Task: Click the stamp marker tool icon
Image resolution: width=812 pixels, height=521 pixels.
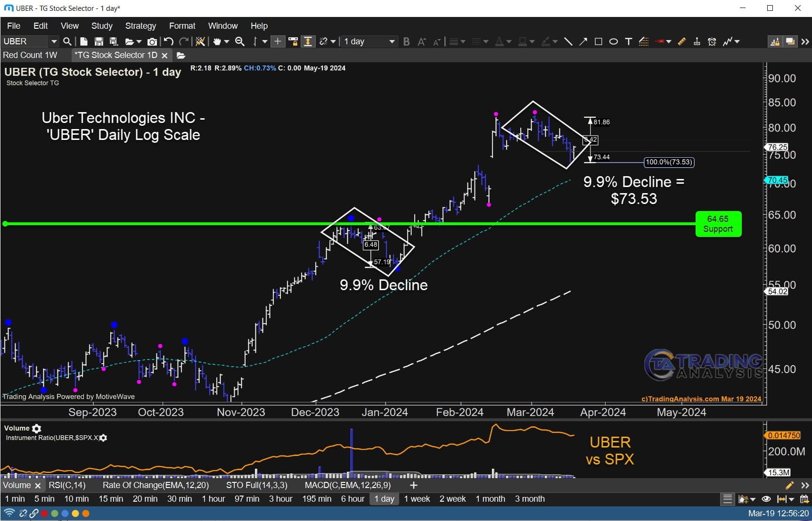Action: tap(697, 41)
